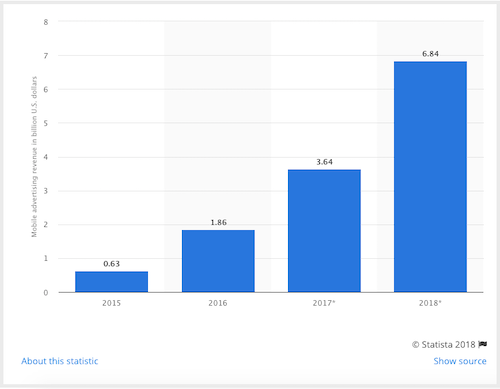The width and height of the screenshot is (500, 389).
Task: Select the 2016 bar
Action: click(x=218, y=261)
